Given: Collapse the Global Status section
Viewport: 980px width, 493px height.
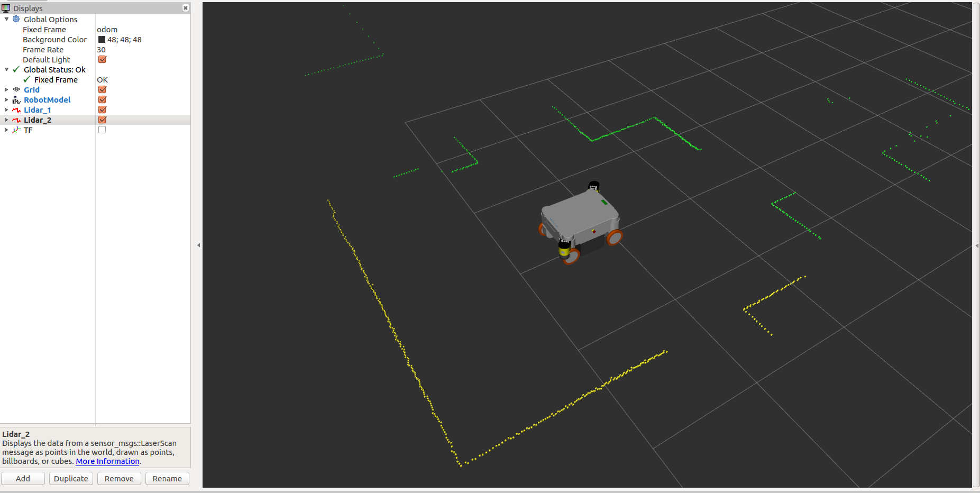Looking at the screenshot, I should pyautogui.click(x=6, y=69).
